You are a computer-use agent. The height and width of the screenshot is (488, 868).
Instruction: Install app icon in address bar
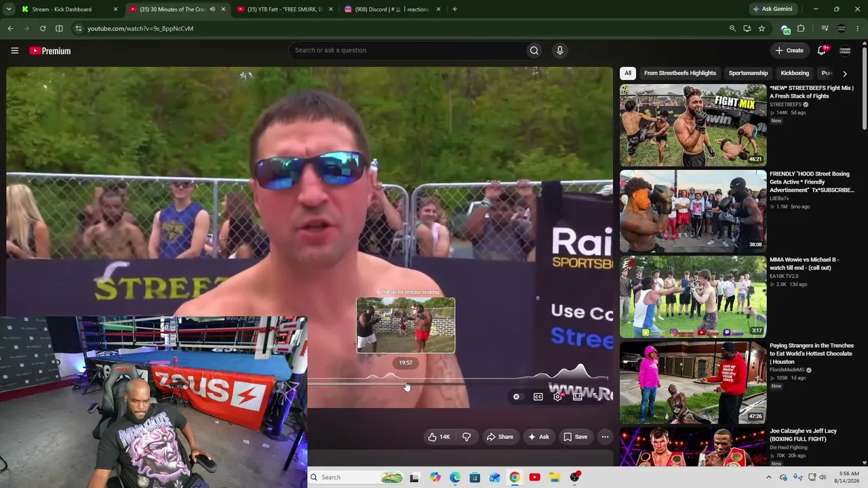tap(747, 28)
